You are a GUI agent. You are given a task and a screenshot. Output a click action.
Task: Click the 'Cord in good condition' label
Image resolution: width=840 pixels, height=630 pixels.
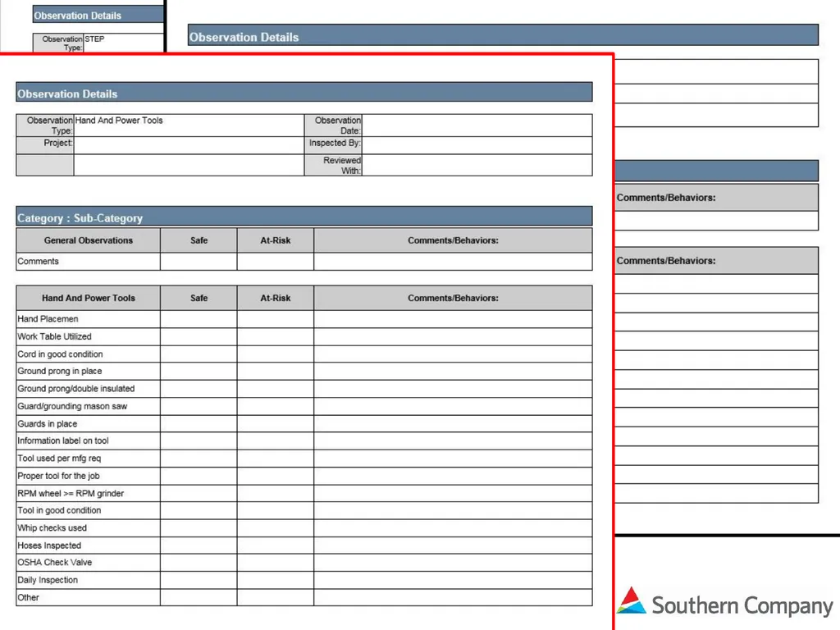coord(60,354)
